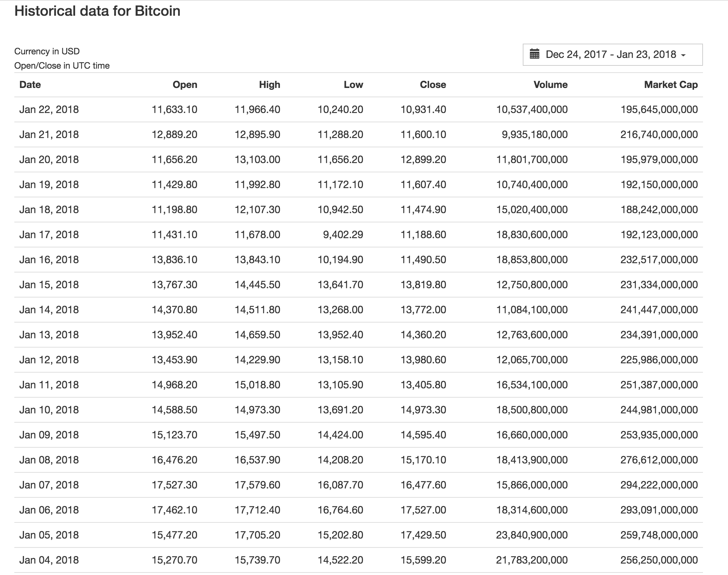
Task: Click the Open column header
Action: click(x=185, y=85)
